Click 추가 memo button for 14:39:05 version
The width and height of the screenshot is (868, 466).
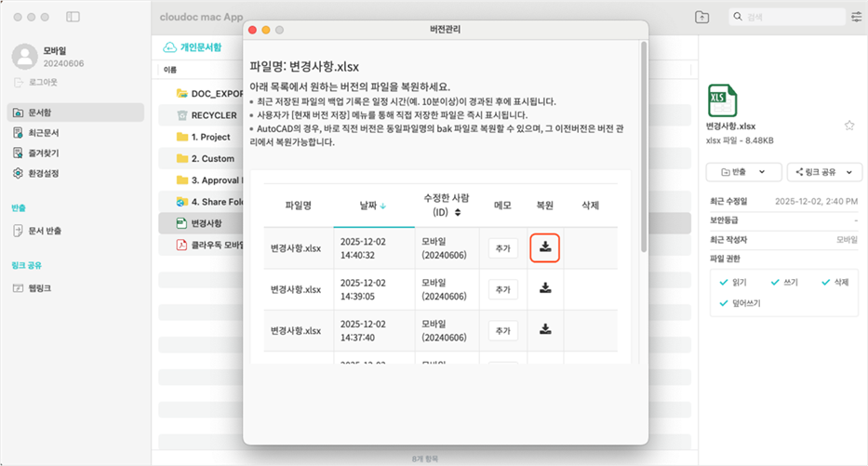coord(503,289)
